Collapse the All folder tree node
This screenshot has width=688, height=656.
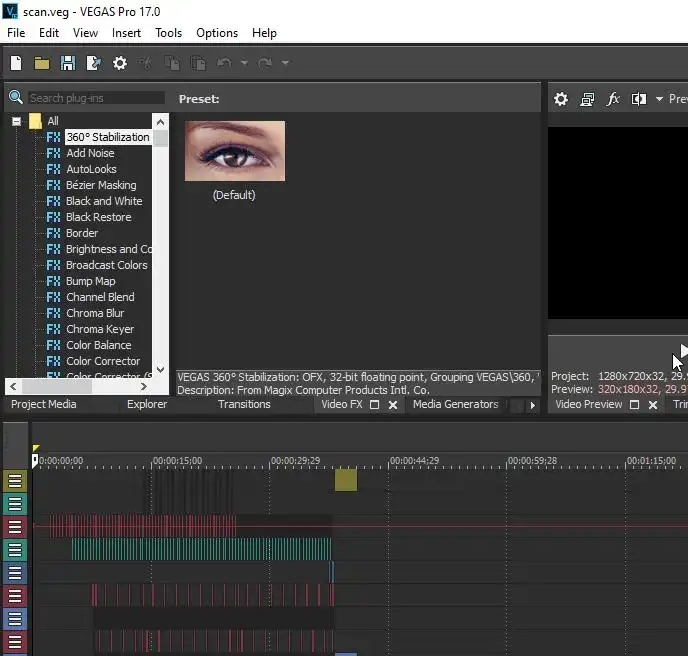pos(16,122)
